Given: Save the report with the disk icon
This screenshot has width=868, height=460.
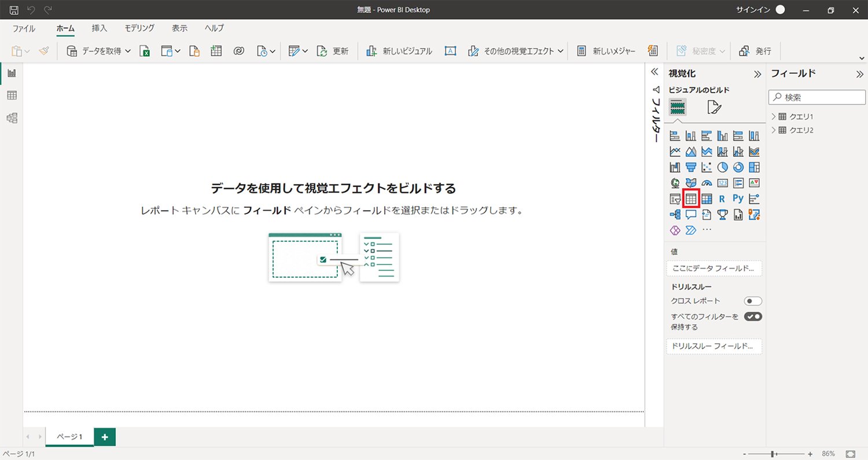Looking at the screenshot, I should coord(14,10).
